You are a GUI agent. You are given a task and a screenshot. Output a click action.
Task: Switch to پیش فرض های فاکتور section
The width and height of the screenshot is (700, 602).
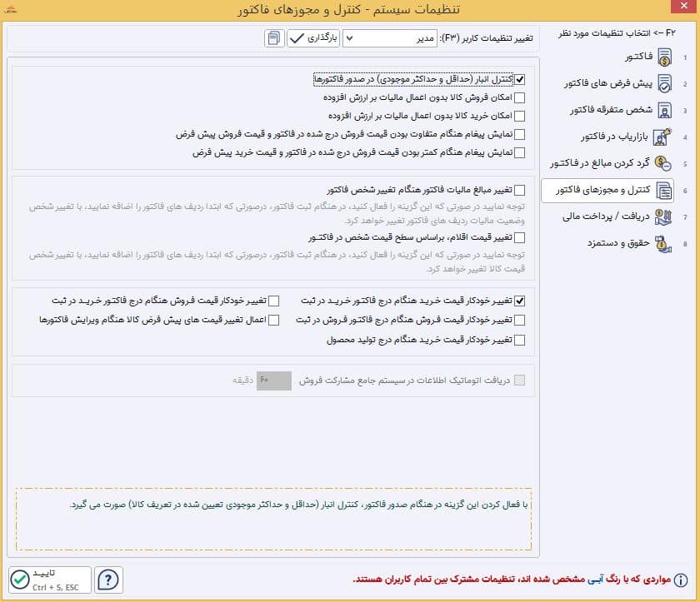pyautogui.click(x=607, y=84)
